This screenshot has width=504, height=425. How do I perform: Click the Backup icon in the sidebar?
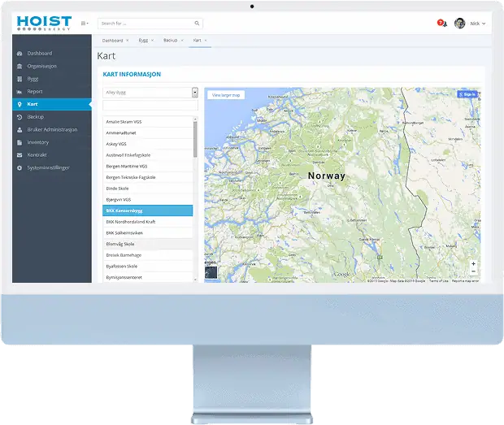coord(20,117)
